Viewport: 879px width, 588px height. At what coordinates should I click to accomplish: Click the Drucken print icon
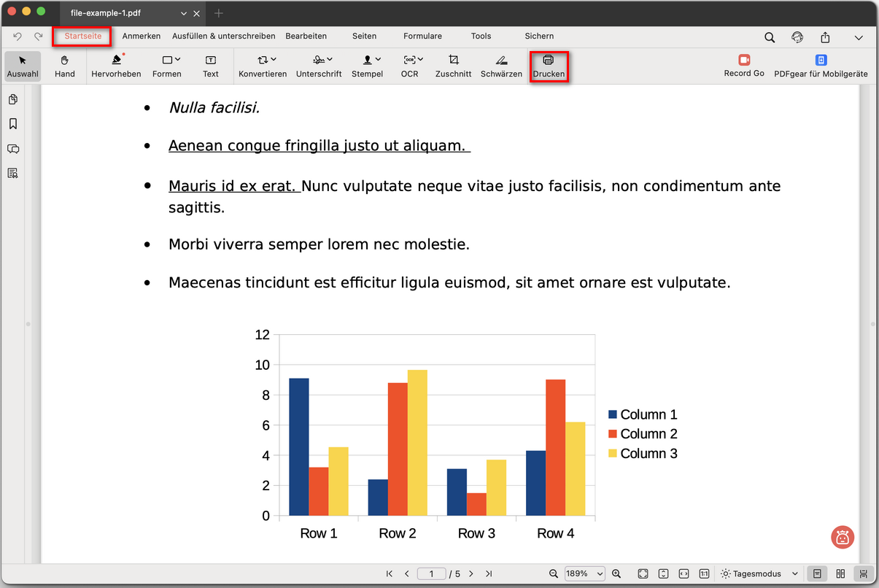pos(549,66)
